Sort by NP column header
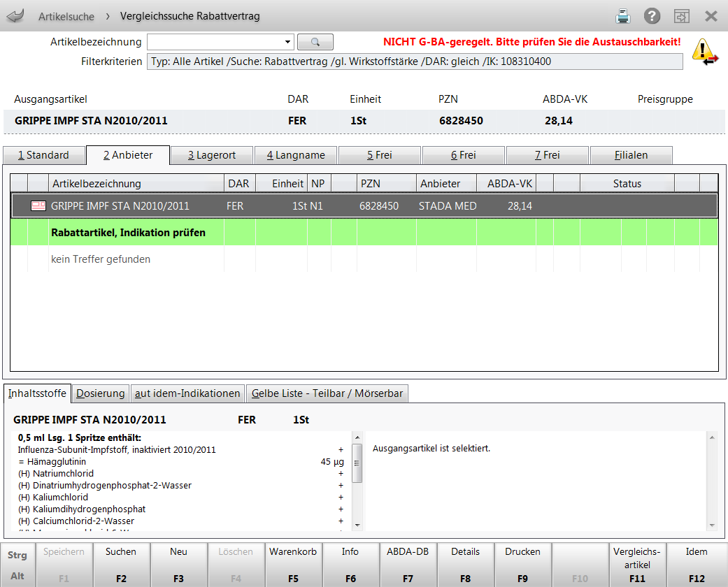728x587 pixels. [319, 184]
